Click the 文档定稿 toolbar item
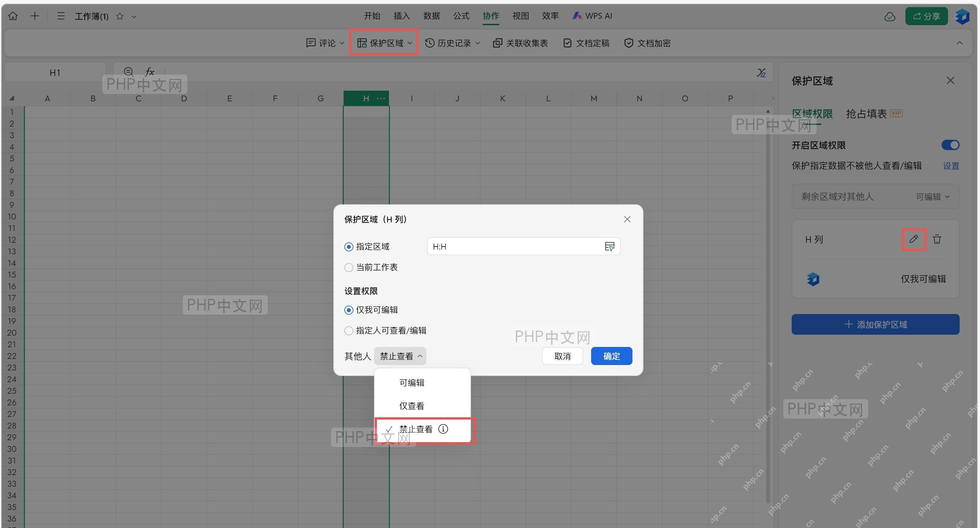The width and height of the screenshot is (980, 528). pyautogui.click(x=586, y=43)
